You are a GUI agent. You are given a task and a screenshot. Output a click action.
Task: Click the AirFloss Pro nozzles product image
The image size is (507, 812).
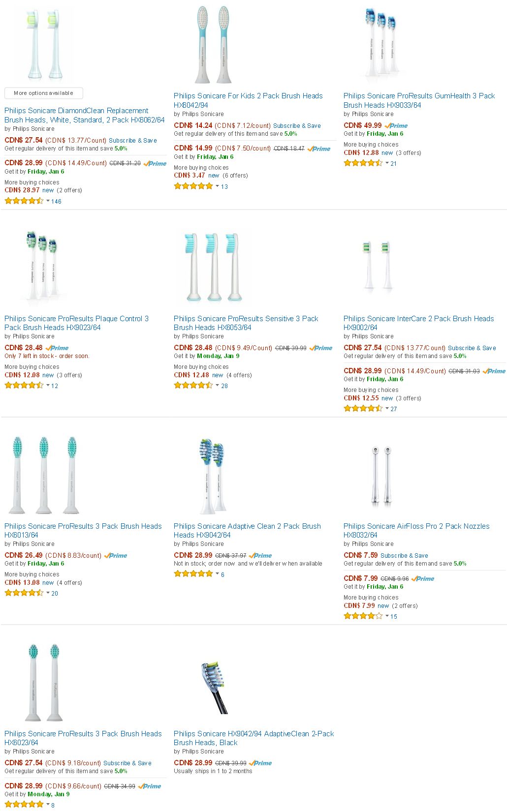click(382, 476)
